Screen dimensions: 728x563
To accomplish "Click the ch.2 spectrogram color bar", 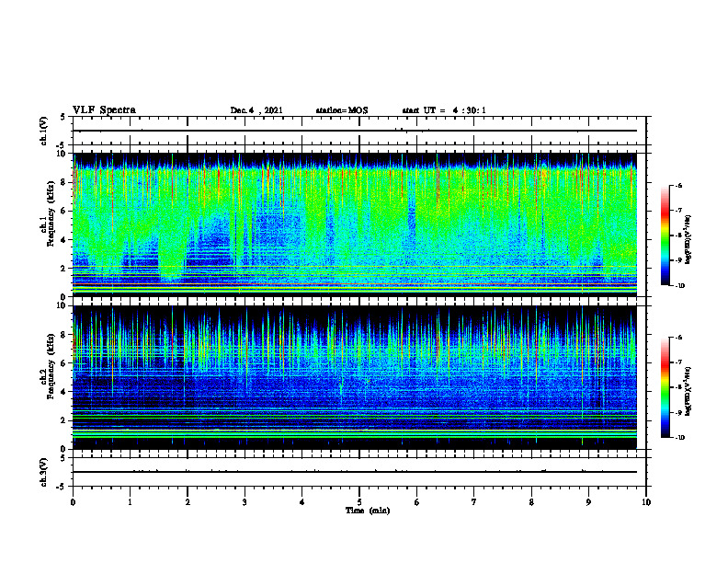I will click(665, 387).
